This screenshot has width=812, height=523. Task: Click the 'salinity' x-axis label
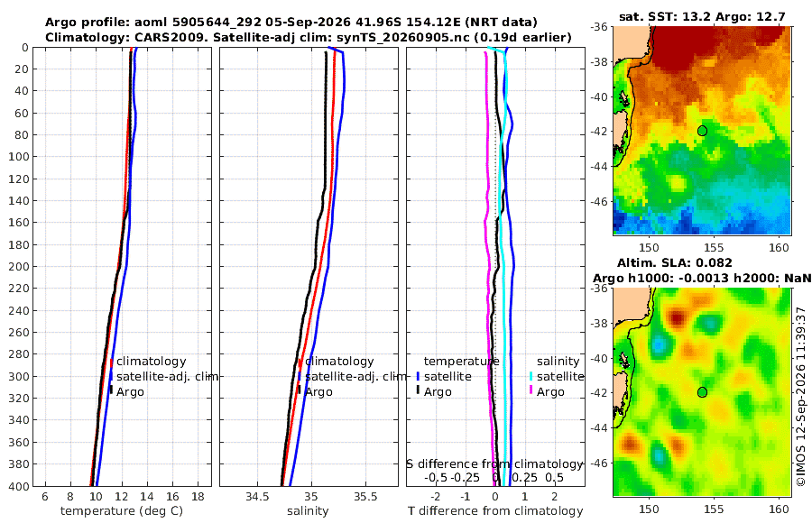(309, 511)
